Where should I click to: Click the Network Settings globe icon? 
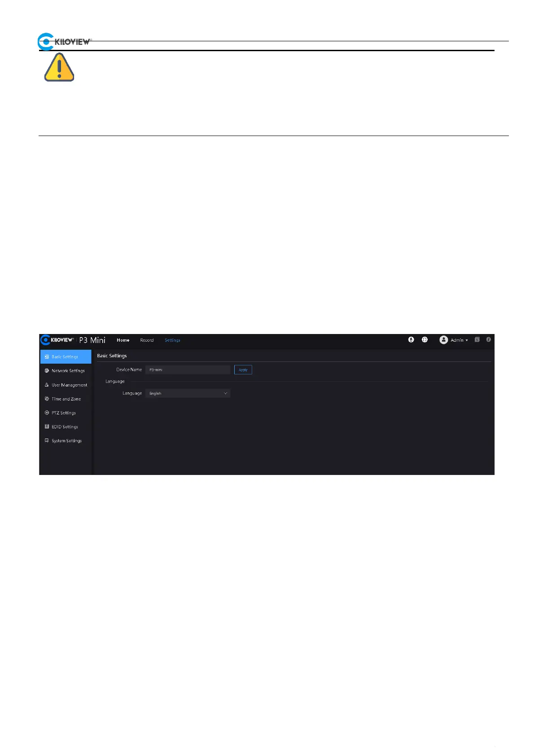point(47,371)
